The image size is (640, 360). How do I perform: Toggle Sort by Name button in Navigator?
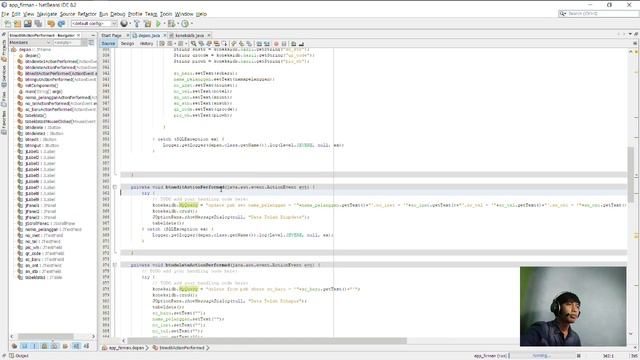tap(76, 346)
